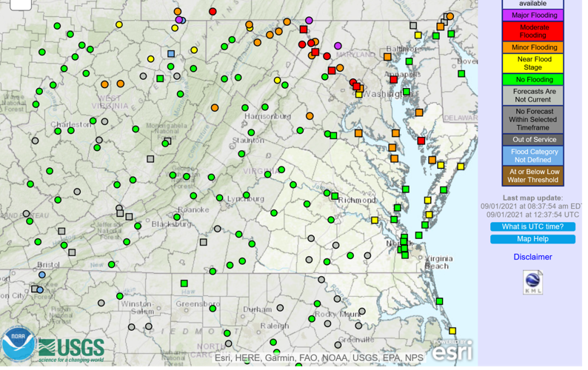This screenshot has width=588, height=370.
Task: Click the orange square west of DELAWARE label
Action: click(x=419, y=112)
